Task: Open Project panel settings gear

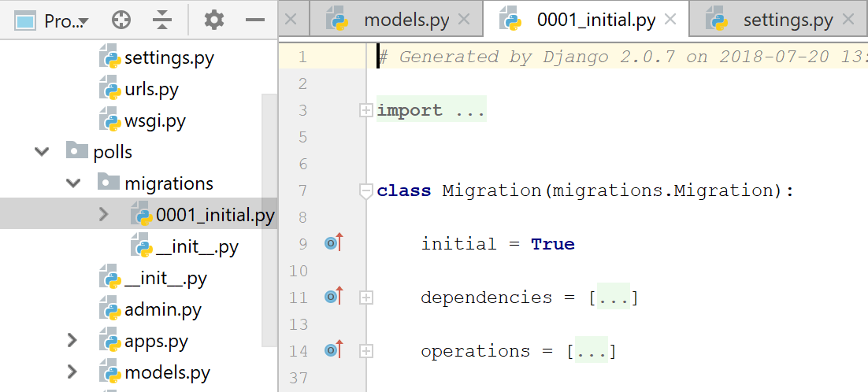Action: (x=214, y=20)
